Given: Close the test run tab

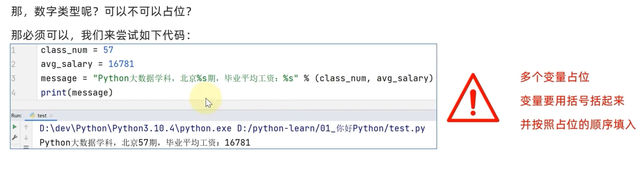Looking at the screenshot, I should 51,116.
